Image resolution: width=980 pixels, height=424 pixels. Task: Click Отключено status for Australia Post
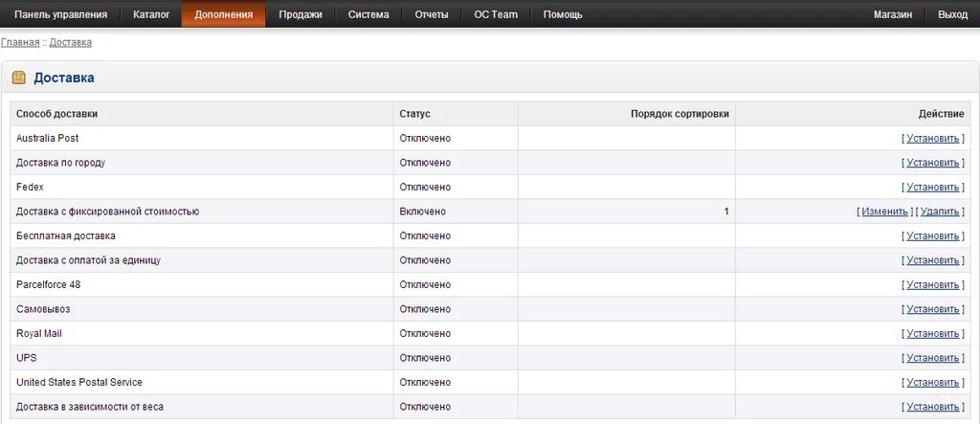tap(425, 138)
